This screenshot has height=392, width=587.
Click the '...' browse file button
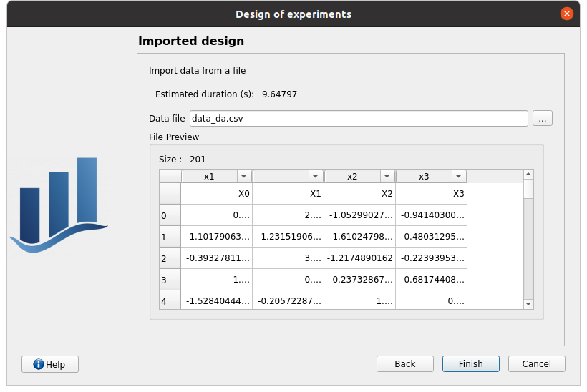pos(542,119)
